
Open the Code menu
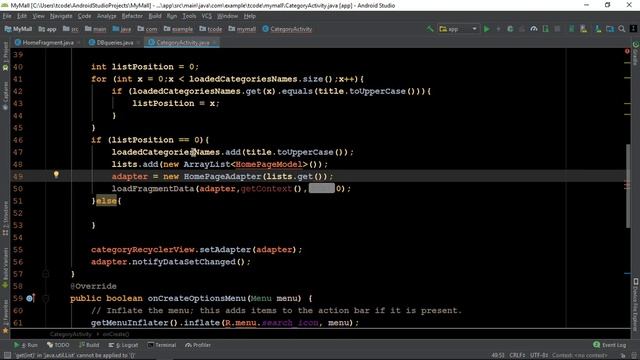pyautogui.click(x=84, y=16)
